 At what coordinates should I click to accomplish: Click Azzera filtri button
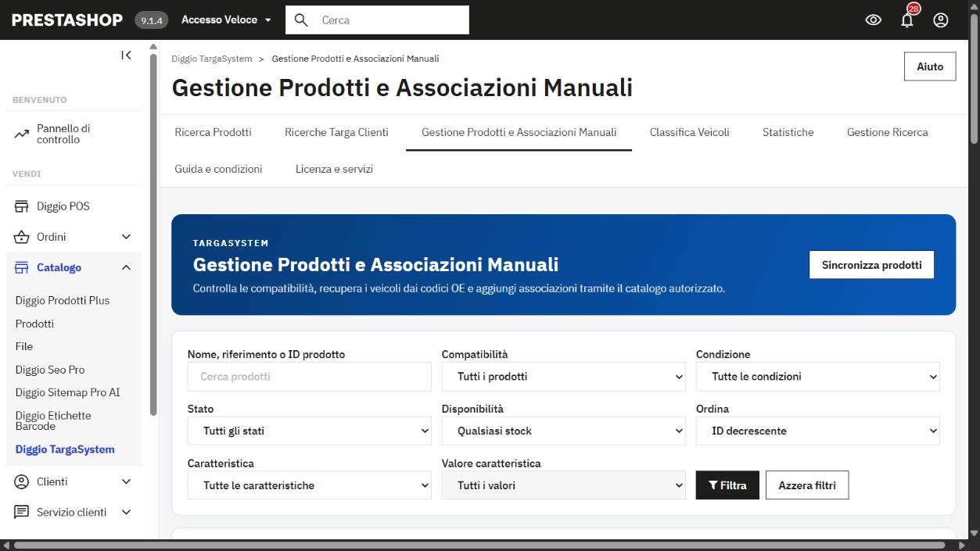click(807, 485)
